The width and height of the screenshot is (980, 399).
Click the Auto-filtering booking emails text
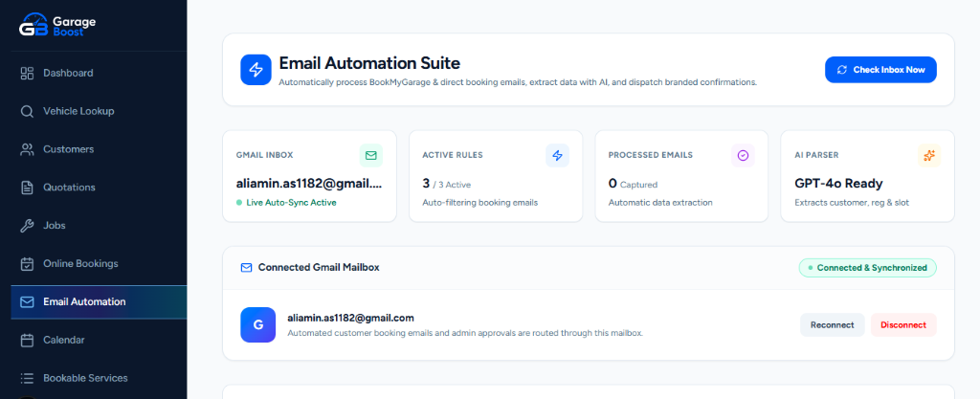(x=480, y=202)
